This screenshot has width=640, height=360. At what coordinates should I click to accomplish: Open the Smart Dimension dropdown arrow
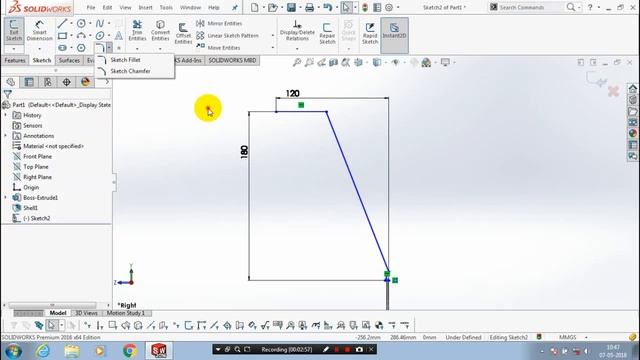point(40,49)
